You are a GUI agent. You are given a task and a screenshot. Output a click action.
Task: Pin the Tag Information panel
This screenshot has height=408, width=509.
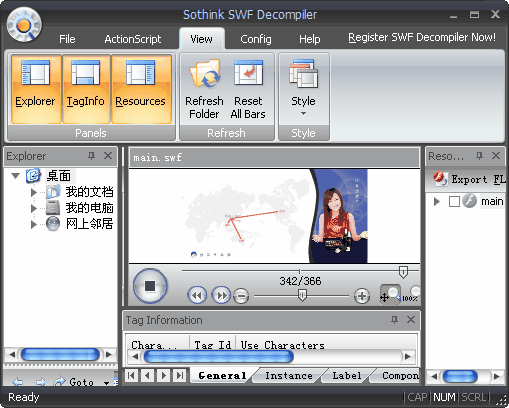(x=394, y=320)
